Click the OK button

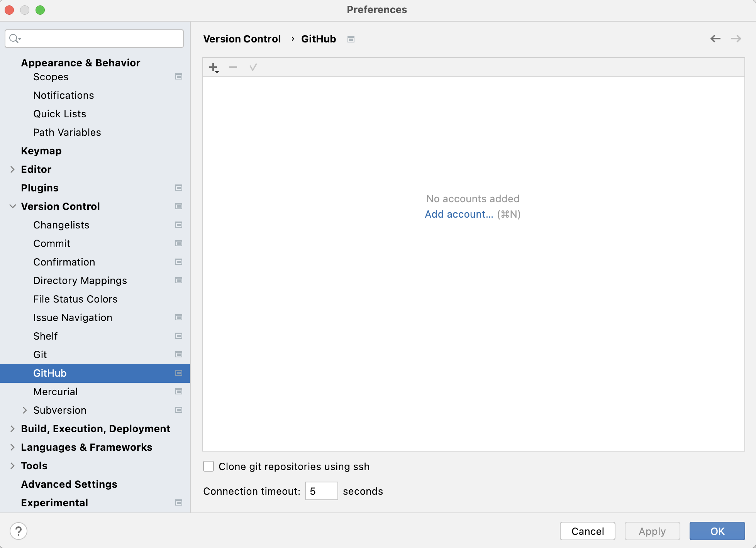pyautogui.click(x=717, y=531)
